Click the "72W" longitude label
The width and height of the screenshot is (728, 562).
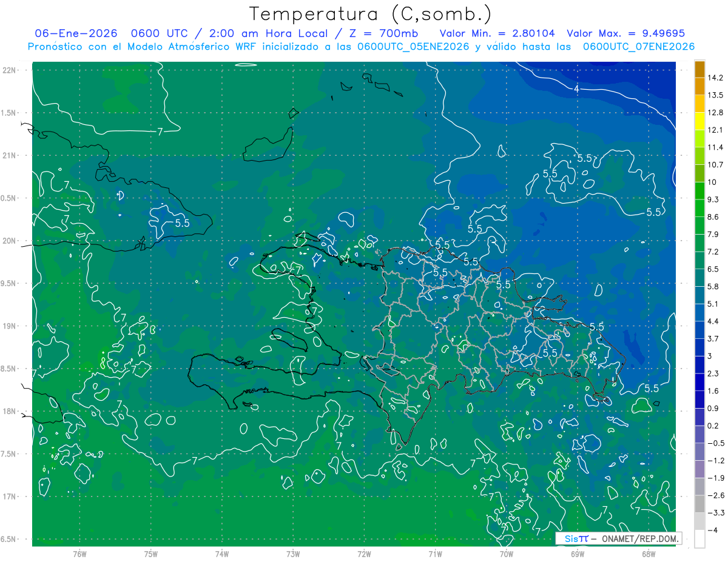tap(364, 554)
